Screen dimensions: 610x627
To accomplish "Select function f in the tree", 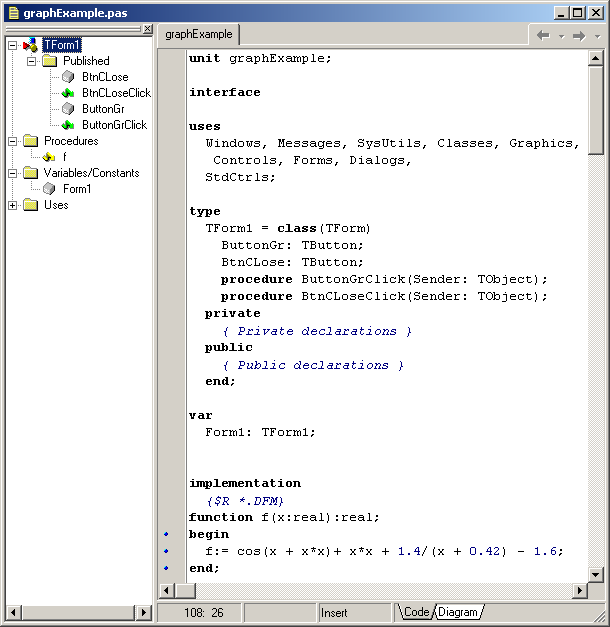I will click(65, 157).
